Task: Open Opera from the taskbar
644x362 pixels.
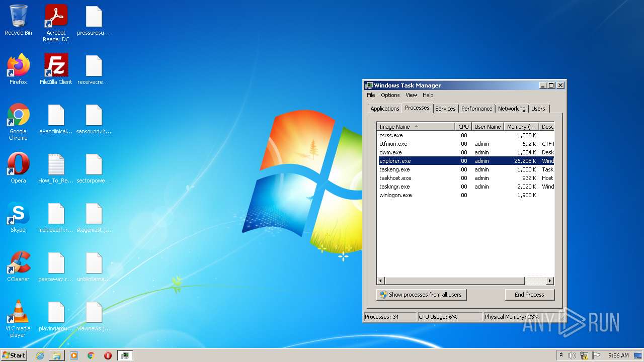Action: tap(108, 355)
